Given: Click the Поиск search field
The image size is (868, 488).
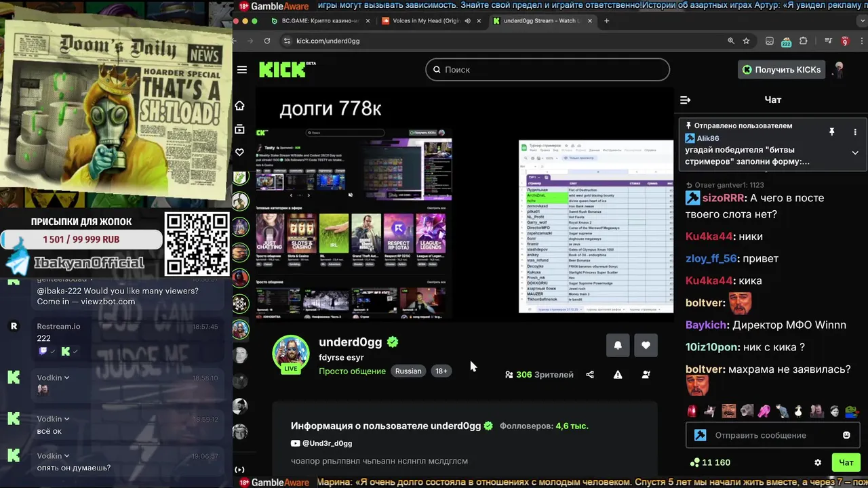Looking at the screenshot, I should (x=548, y=69).
